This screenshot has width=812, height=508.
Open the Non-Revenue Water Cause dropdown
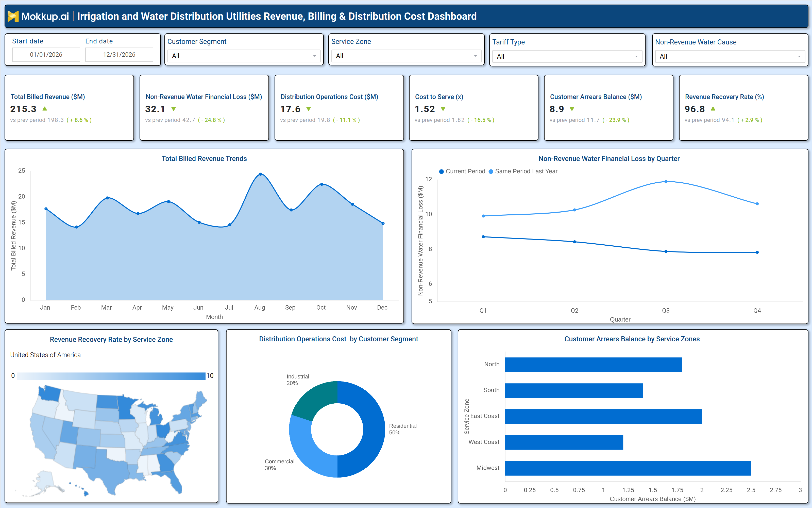click(x=730, y=56)
